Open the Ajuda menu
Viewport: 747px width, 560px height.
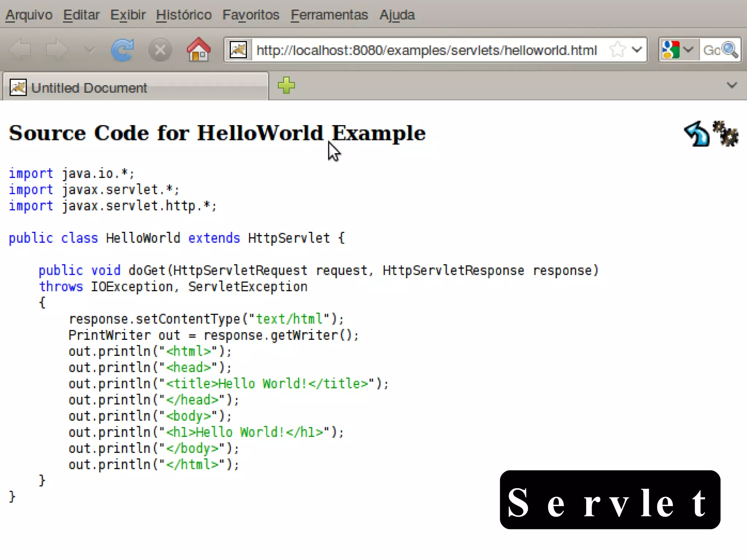click(397, 15)
